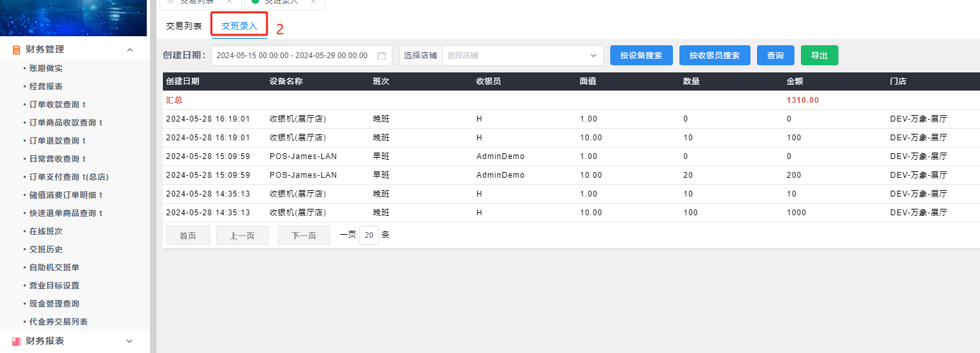Expand the 财务报表 section chevron

(129, 341)
